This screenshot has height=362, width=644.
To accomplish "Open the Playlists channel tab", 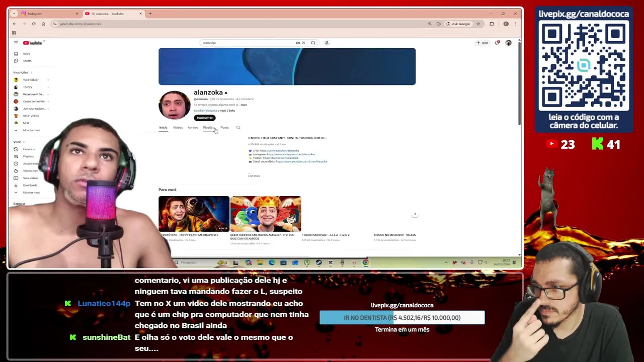I will [209, 128].
